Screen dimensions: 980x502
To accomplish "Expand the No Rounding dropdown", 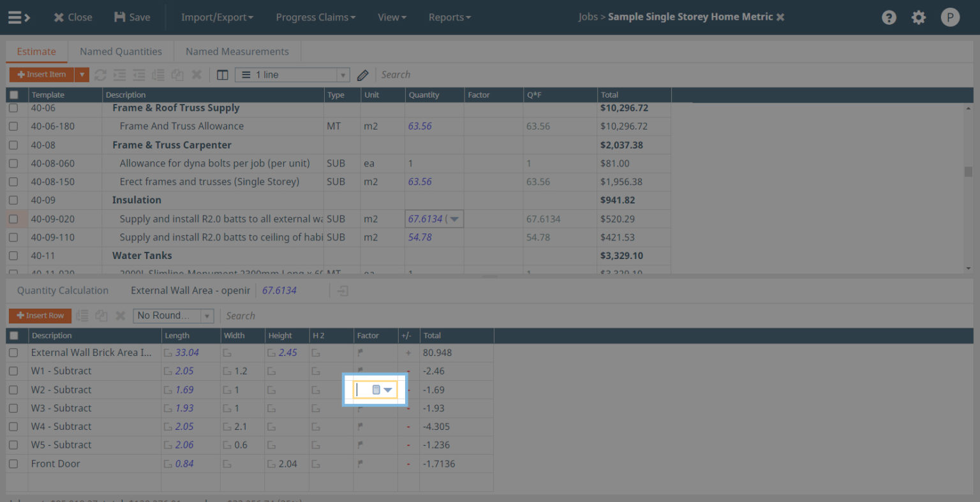I will click(206, 315).
